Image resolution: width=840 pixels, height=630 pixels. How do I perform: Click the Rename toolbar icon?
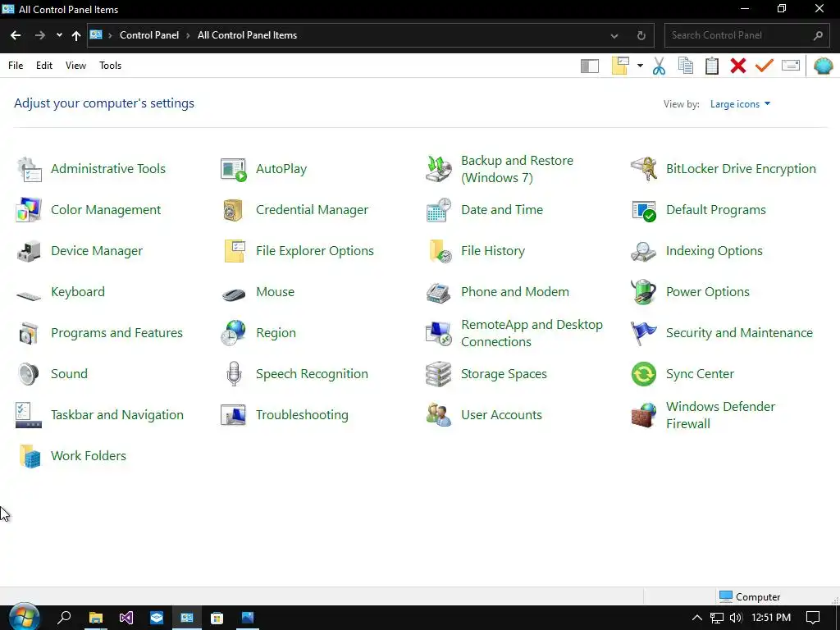tap(791, 66)
